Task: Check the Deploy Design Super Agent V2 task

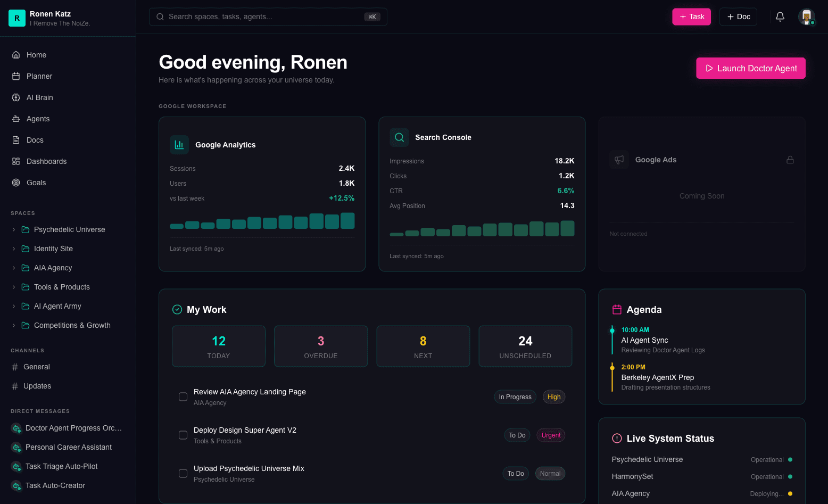Action: (183, 435)
